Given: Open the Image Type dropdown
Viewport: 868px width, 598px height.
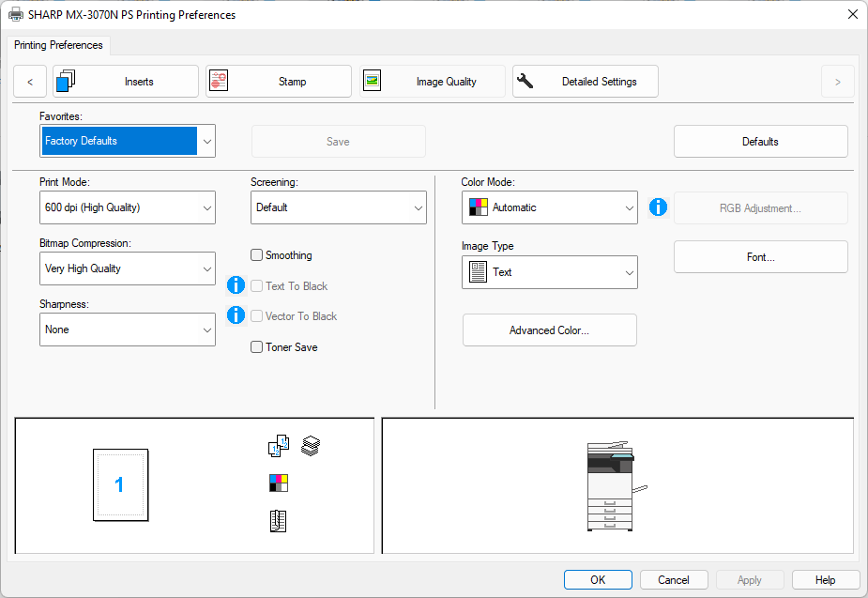Looking at the screenshot, I should point(550,272).
